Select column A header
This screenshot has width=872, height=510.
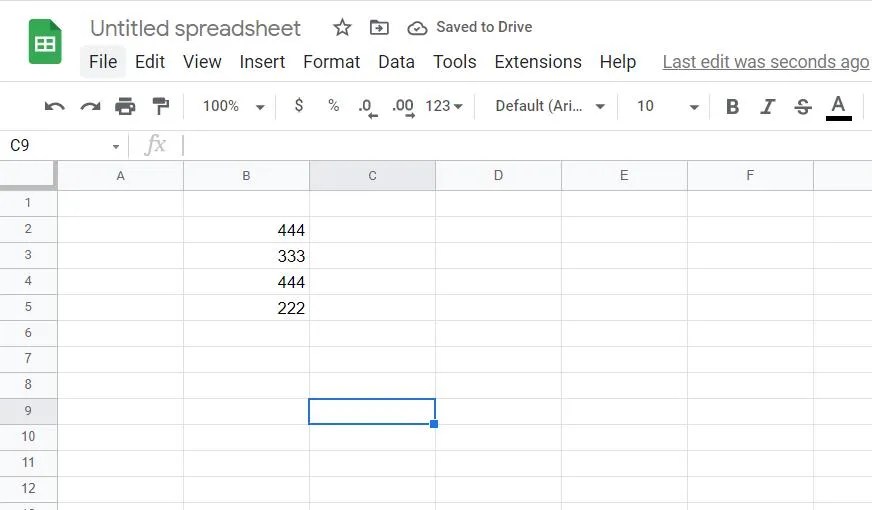121,176
